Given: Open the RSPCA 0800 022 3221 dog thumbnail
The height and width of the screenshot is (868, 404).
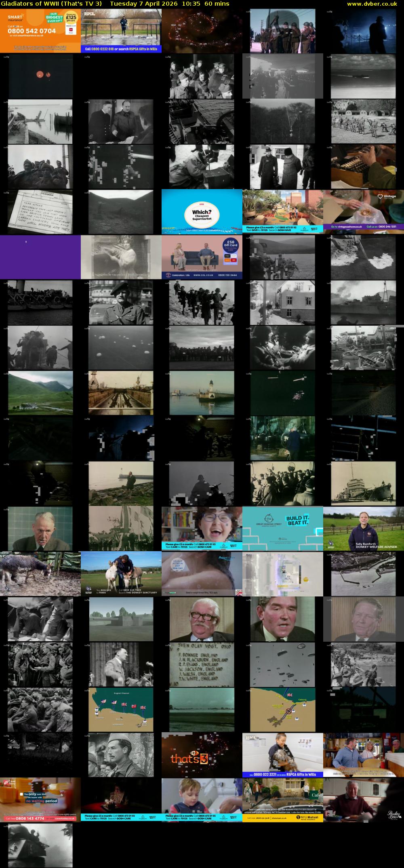Looking at the screenshot, I should [x=283, y=754].
